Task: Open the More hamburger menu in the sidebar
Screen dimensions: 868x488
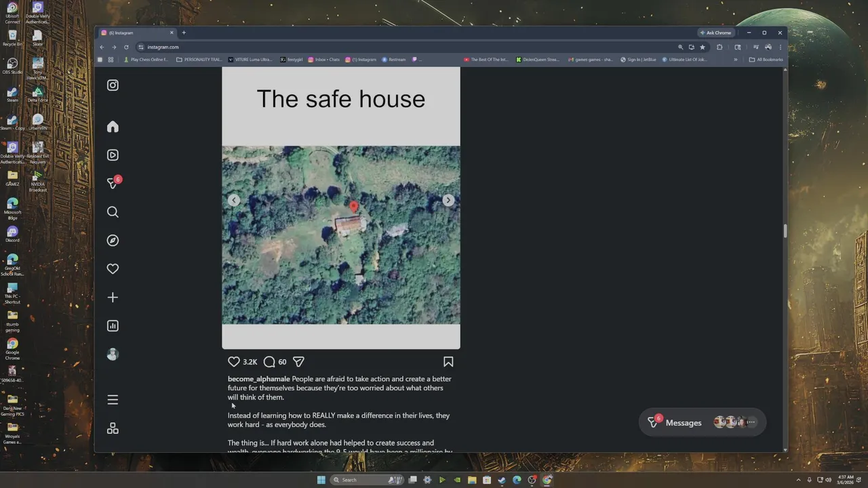Action: click(x=113, y=400)
